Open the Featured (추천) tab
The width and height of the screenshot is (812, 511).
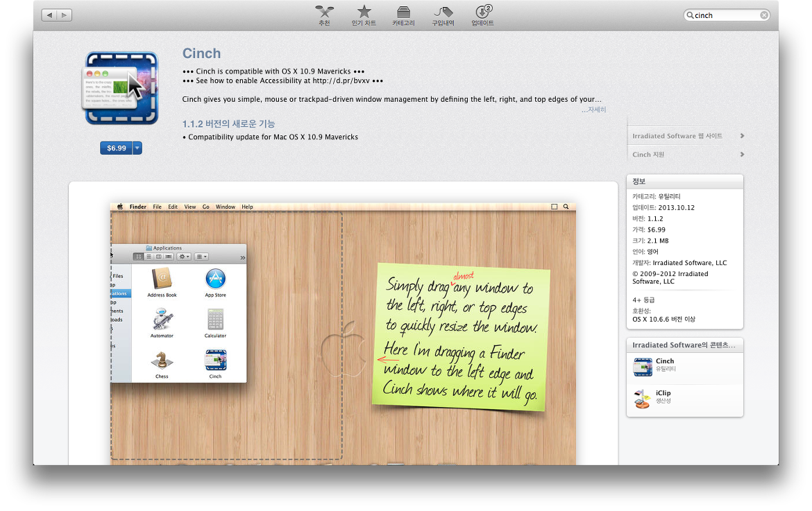click(325, 15)
